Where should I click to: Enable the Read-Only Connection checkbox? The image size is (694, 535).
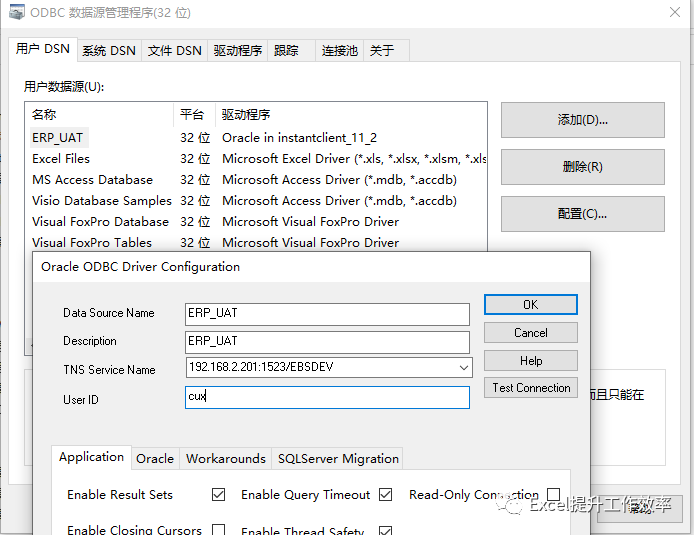(553, 495)
